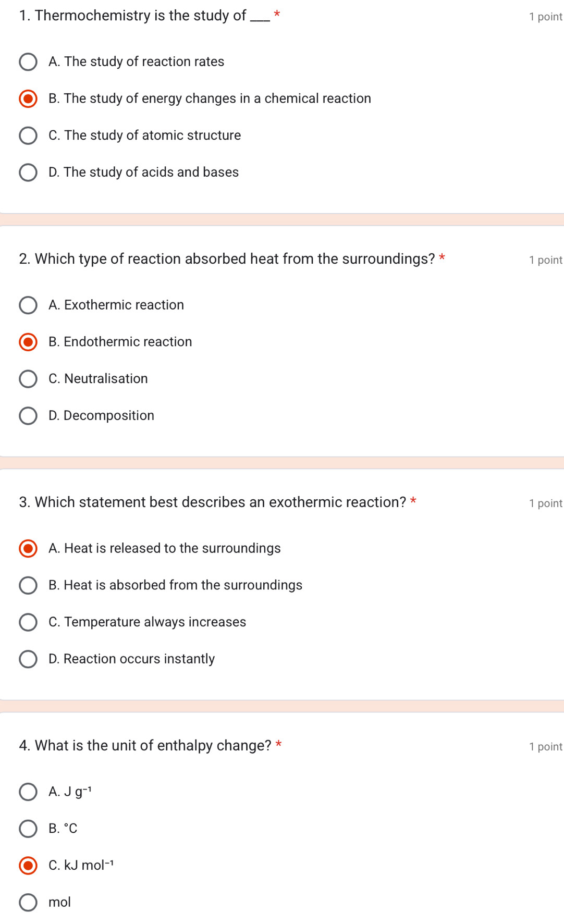Image resolution: width=564 pixels, height=924 pixels.
Task: Pick the 'mol' option in question 4
Action: point(28,903)
